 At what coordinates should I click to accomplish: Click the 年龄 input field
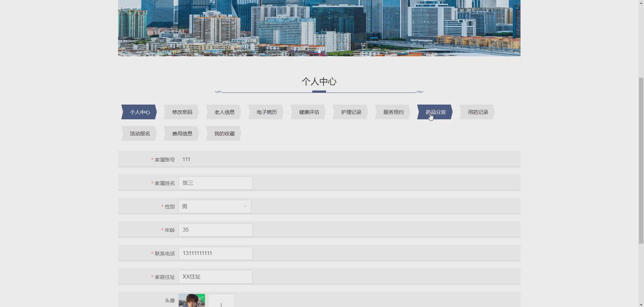tap(215, 230)
